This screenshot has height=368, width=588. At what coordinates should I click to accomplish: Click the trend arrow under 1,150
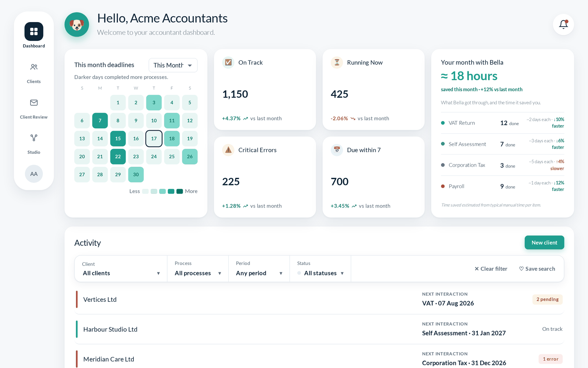pyautogui.click(x=245, y=118)
